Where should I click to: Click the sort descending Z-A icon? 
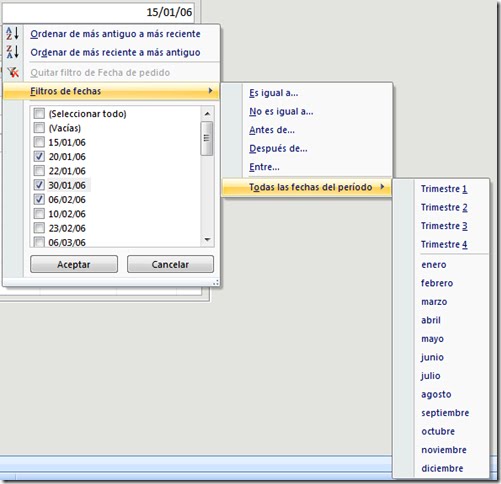point(12,52)
